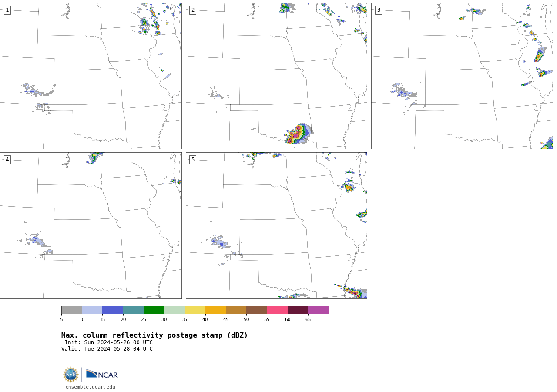Click the dark green 25-30 dBZ swatch

point(154,310)
